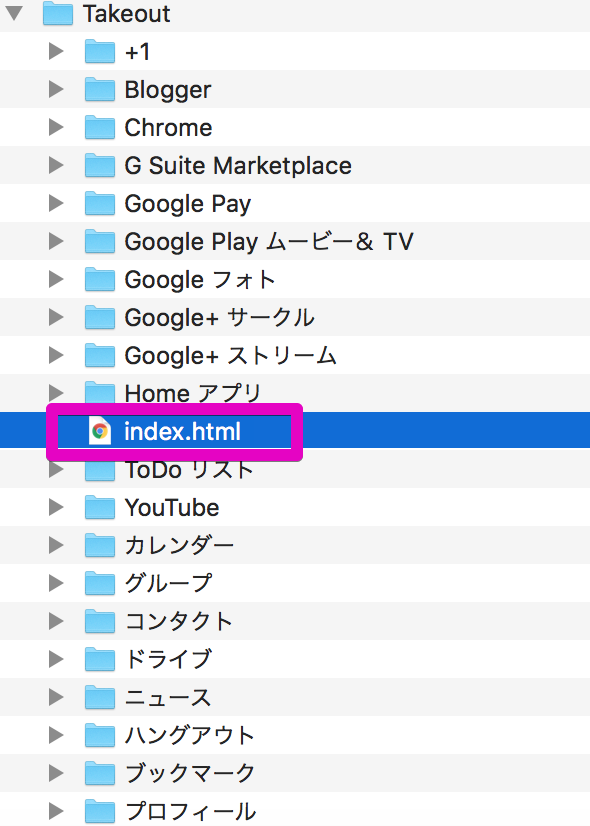Screen dimensions: 590x826
Task: Expand the コンタクト folder triangle
Action: point(56,620)
